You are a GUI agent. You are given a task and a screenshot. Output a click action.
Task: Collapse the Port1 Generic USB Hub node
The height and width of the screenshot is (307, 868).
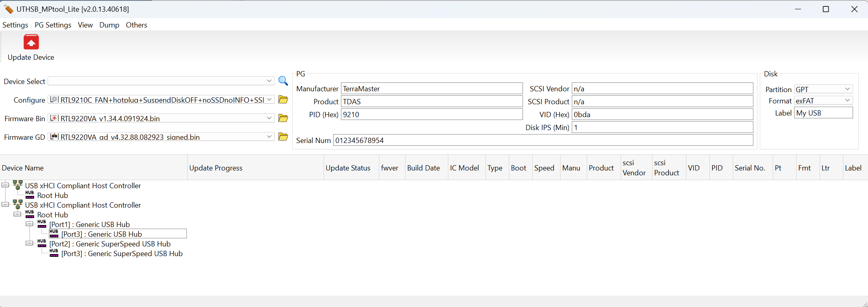click(29, 224)
